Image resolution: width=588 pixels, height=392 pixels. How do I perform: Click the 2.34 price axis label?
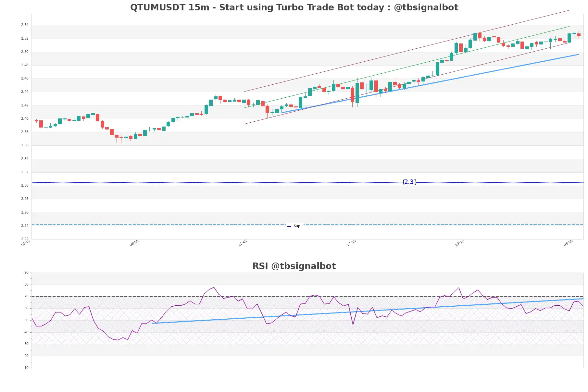pos(25,159)
